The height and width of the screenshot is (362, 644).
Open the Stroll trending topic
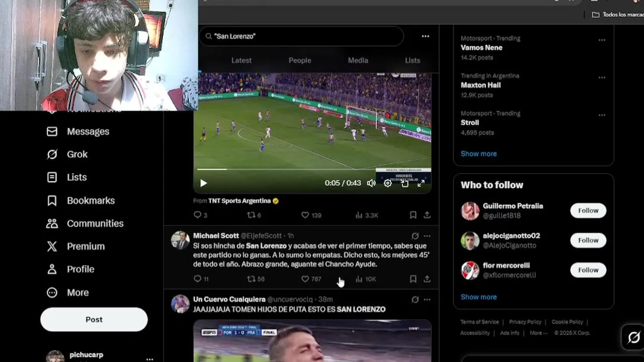click(x=470, y=123)
